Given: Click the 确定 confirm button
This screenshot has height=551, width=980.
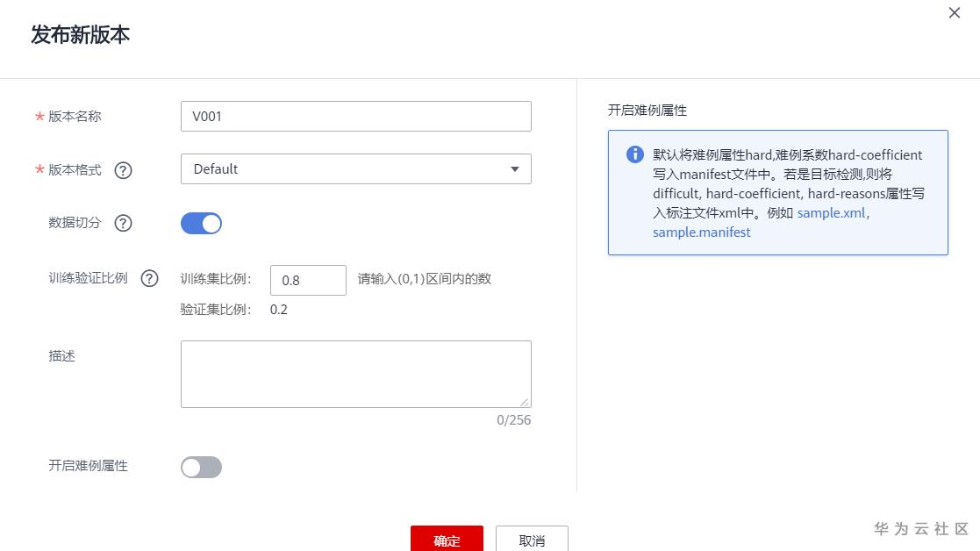Looking at the screenshot, I should [x=447, y=539].
